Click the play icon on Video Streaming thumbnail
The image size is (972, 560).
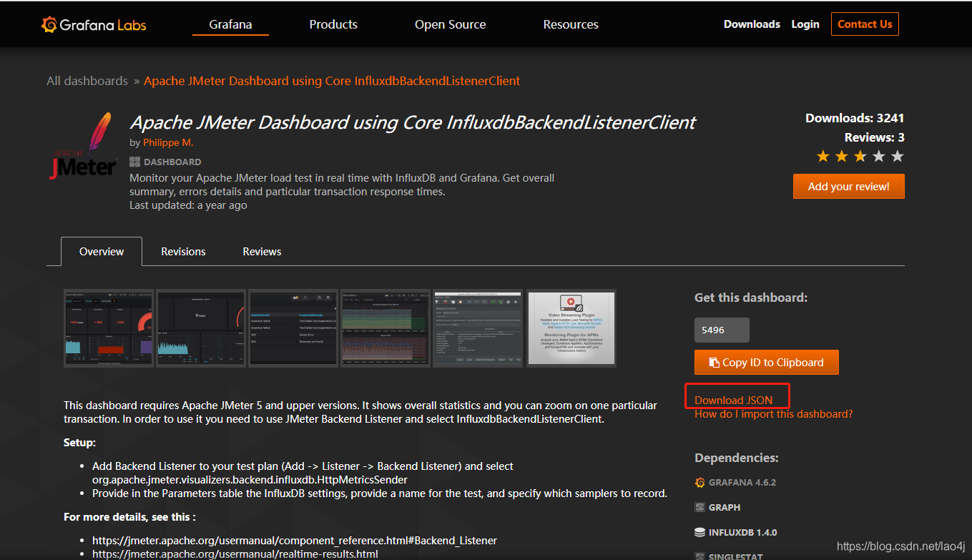pos(570,301)
